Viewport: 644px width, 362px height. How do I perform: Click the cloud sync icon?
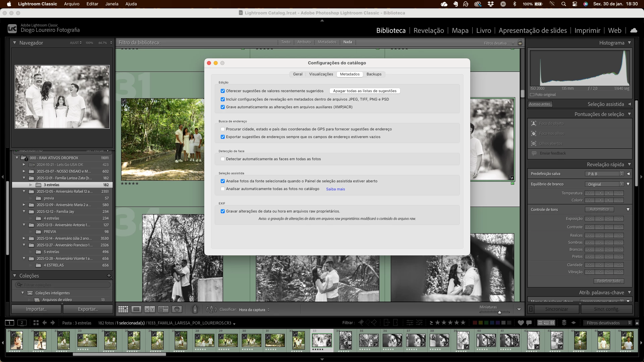(x=634, y=31)
